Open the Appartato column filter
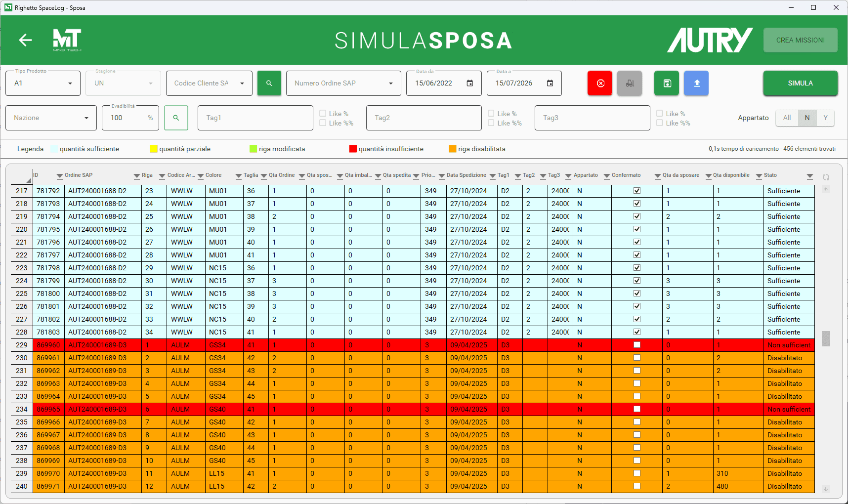This screenshot has width=848, height=504. [607, 176]
